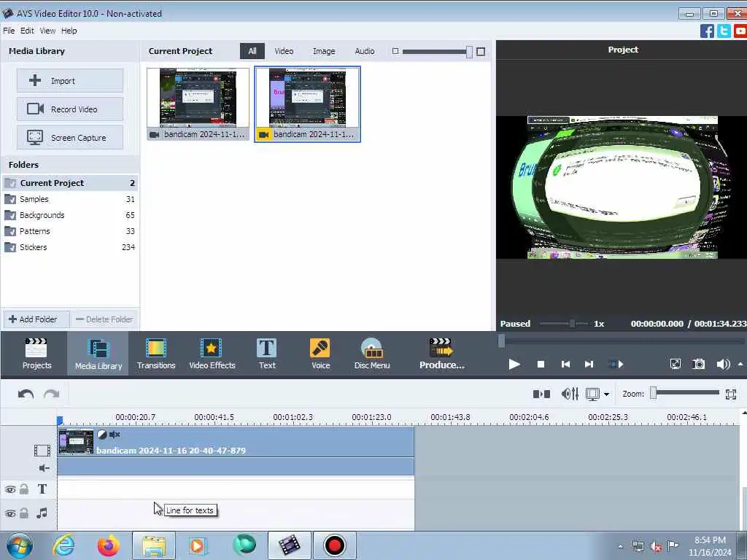The image size is (747, 560).
Task: Open the Projects section
Action: pyautogui.click(x=36, y=354)
